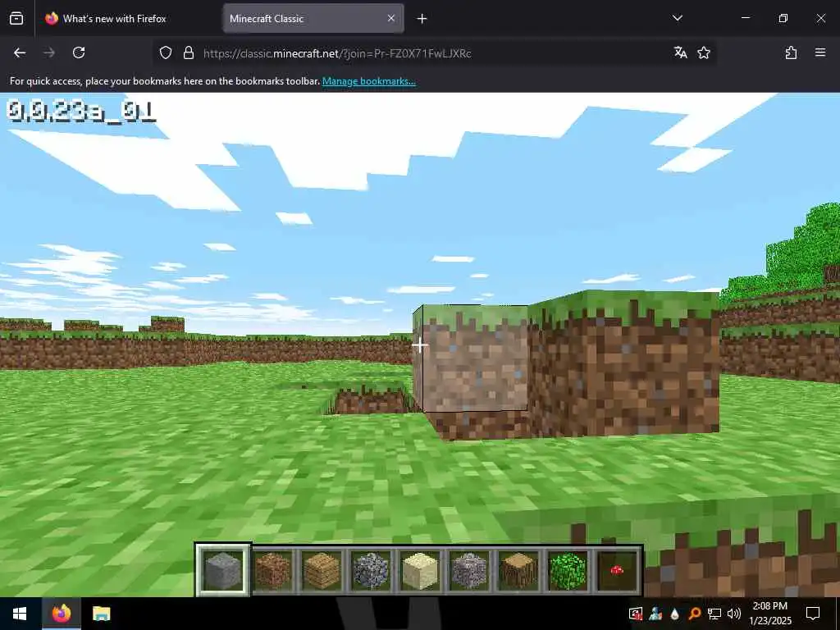Focus the URL address bar

(433, 53)
